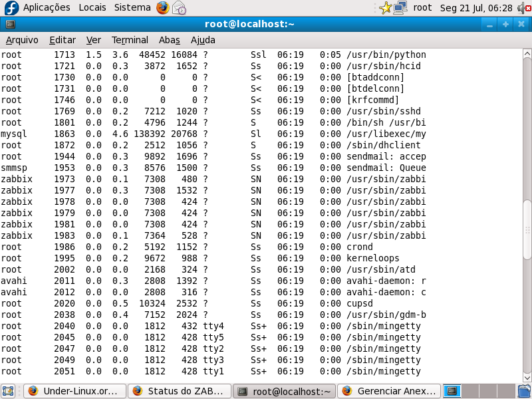Image resolution: width=532 pixels, height=399 pixels.
Task: Click the trash applet in bottom panel
Action: (x=525, y=391)
